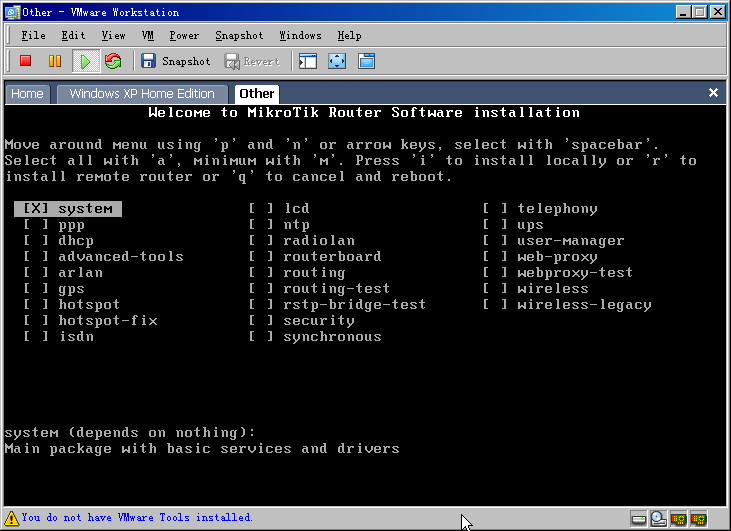Click the 'ups' package label

(531, 225)
